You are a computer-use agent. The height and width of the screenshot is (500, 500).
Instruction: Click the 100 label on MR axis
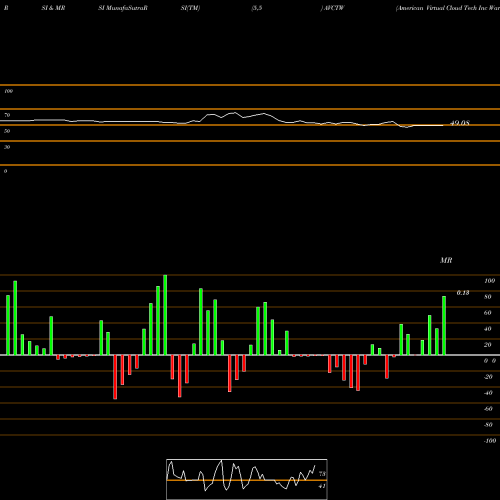click(490, 281)
